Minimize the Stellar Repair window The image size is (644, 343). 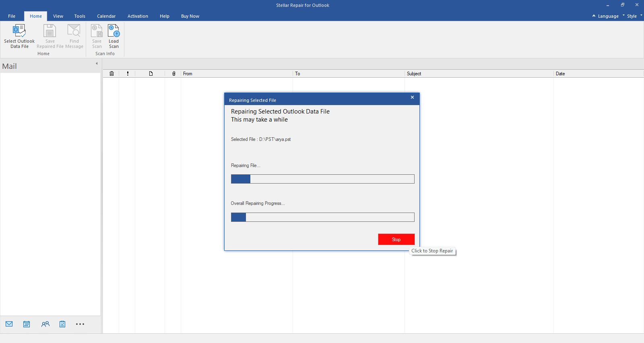pos(608,5)
